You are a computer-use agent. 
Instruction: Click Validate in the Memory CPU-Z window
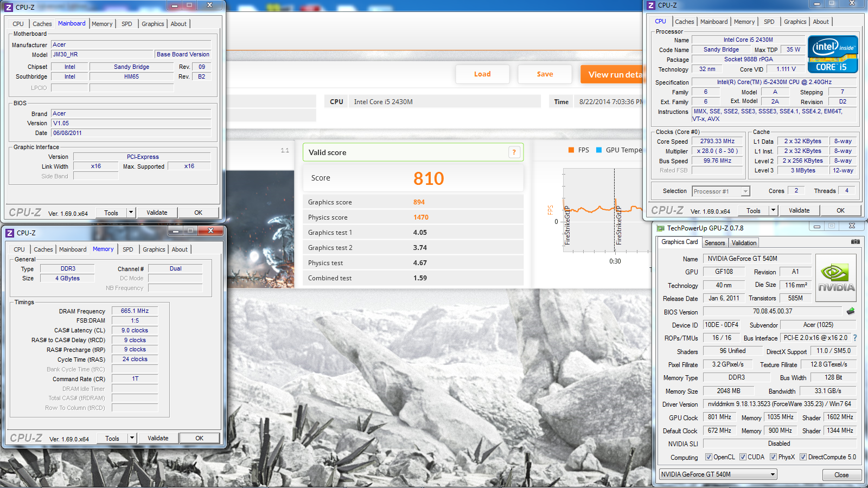[158, 438]
